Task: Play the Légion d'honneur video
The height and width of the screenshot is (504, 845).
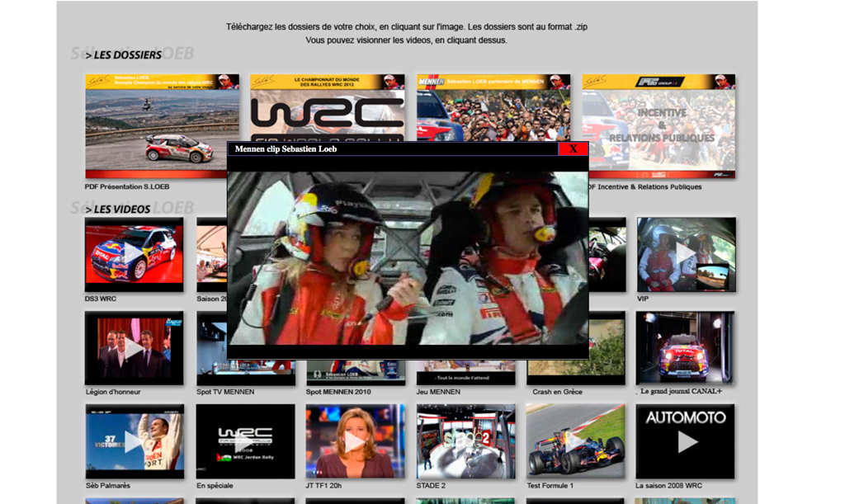Action: click(x=134, y=348)
